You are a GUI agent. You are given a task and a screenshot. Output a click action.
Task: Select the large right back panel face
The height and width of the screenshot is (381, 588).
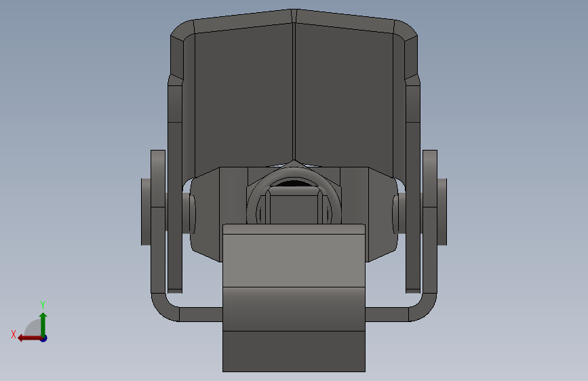(344, 100)
